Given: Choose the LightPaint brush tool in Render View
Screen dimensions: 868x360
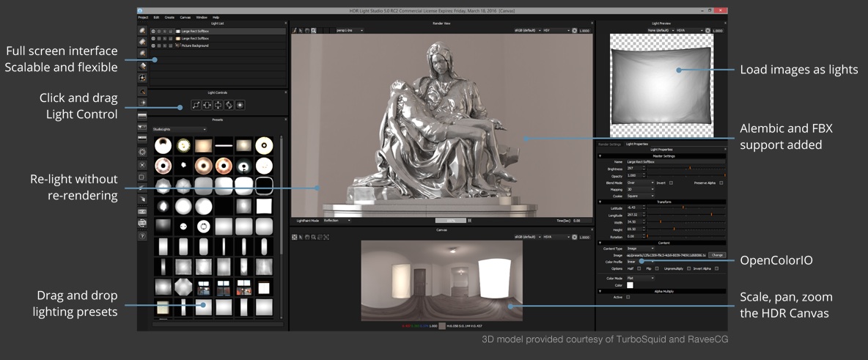Looking at the screenshot, I should (294, 31).
